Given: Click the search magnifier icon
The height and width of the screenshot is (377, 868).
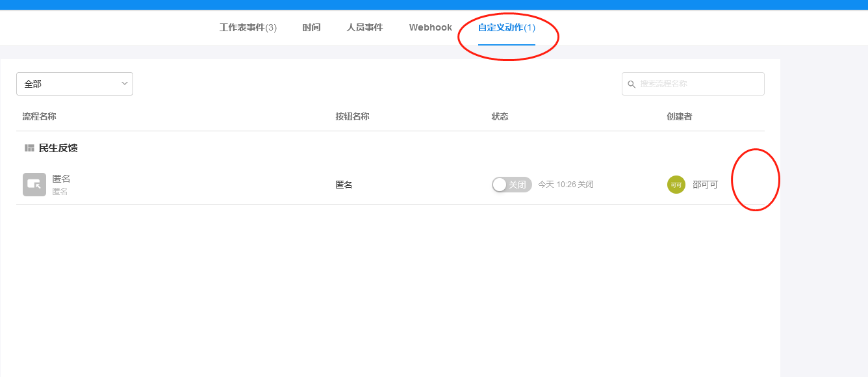Looking at the screenshot, I should [632, 83].
